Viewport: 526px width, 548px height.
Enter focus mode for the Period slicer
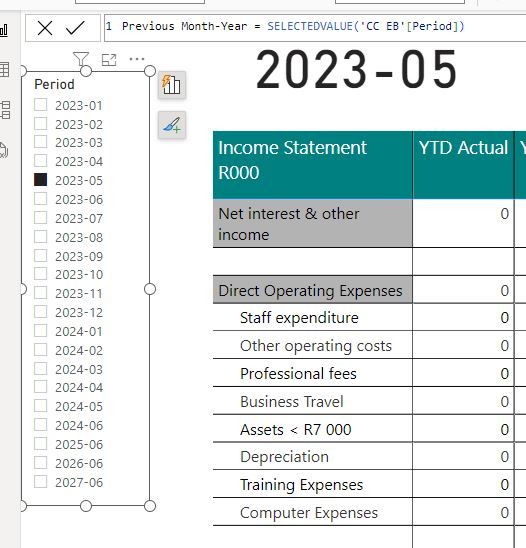pyautogui.click(x=109, y=60)
